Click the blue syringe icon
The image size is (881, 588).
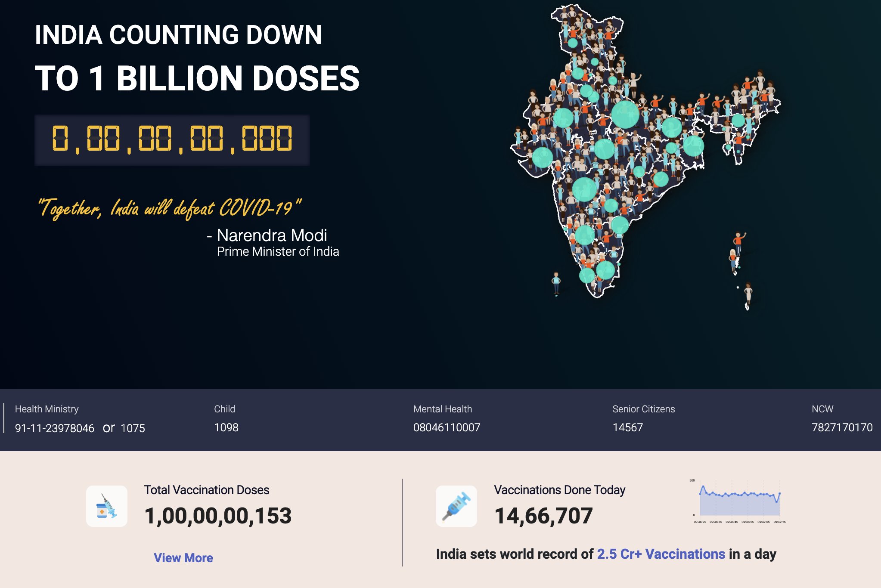click(456, 506)
